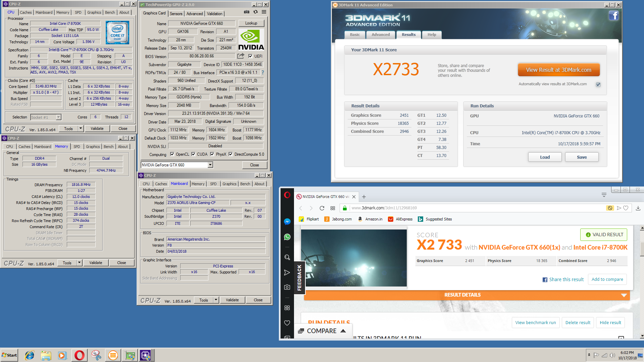This screenshot has width=644, height=362.
Task: Go back in the Opera browser
Action: coord(301,208)
